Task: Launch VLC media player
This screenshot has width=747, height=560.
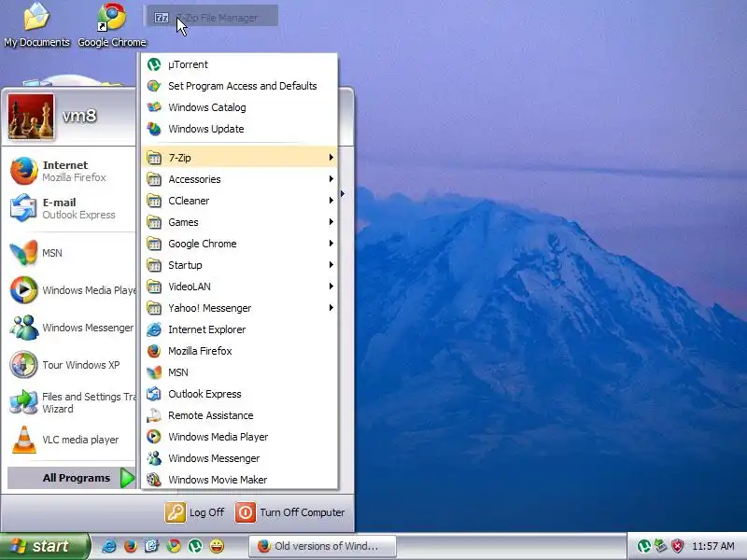Action: 71,440
